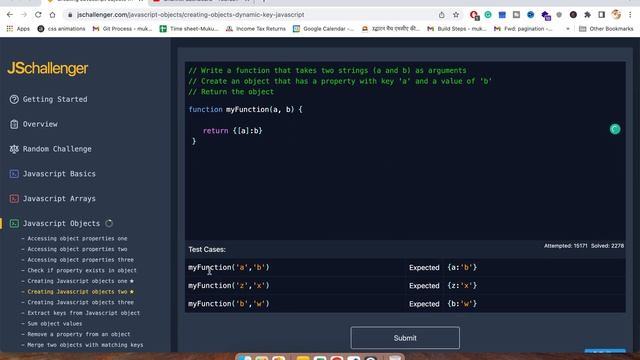Open Google Calendar bookmark
The image size is (640, 360).
(x=324, y=29)
